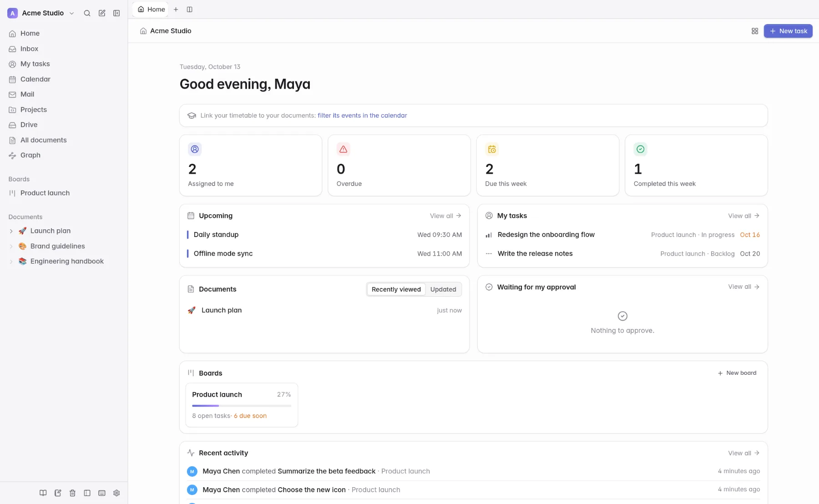
Task: Expand the Launch plan document tree
Action: 11,231
